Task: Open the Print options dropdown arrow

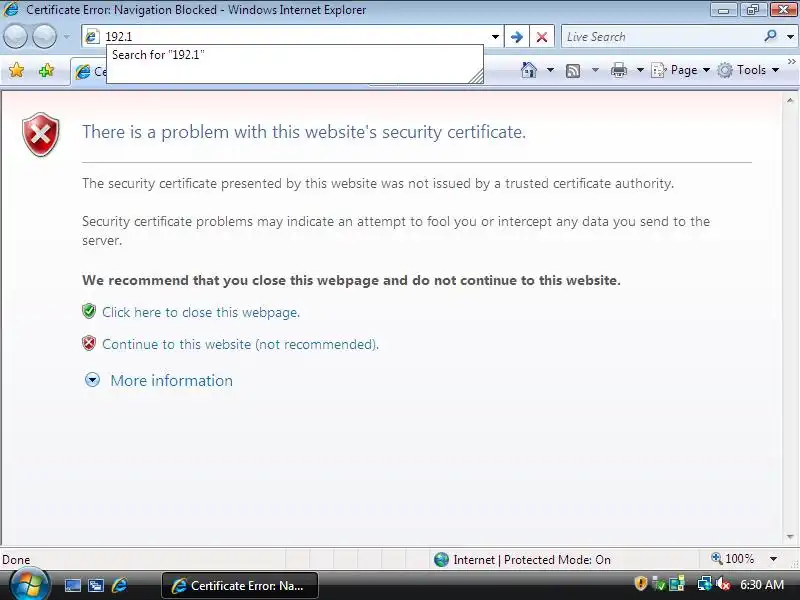Action: pos(640,70)
